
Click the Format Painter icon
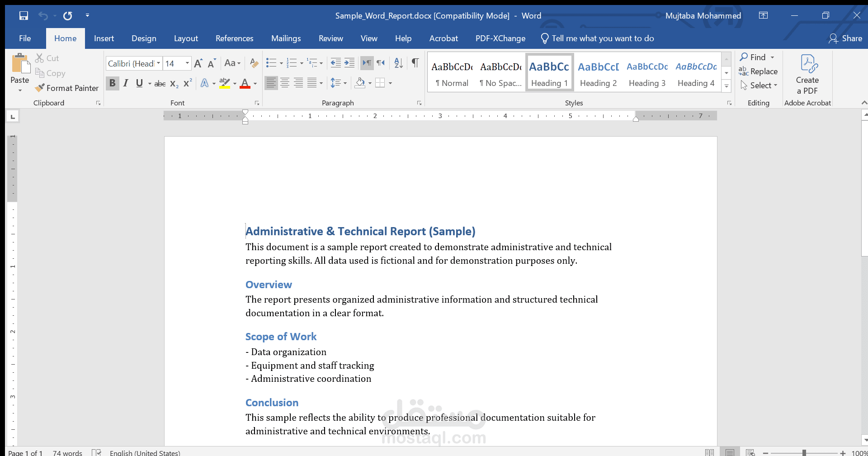pos(40,88)
